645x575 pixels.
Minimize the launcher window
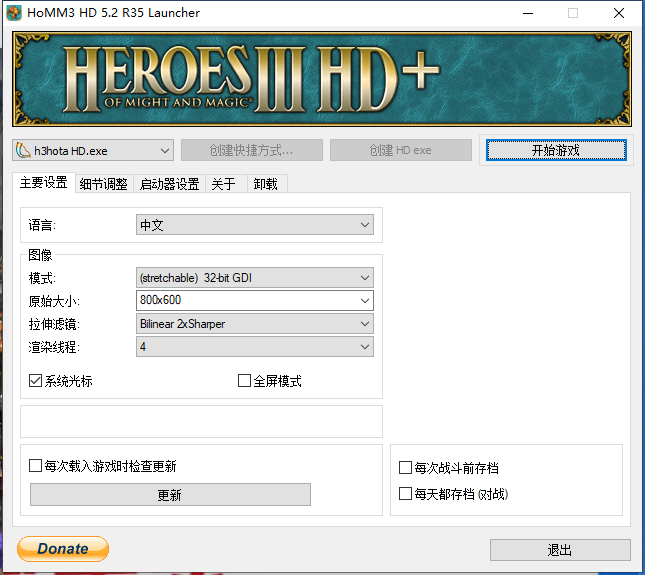click(528, 13)
